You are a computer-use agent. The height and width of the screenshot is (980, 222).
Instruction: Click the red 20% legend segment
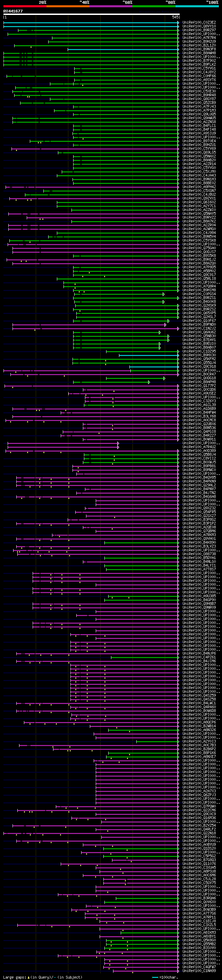point(25,6)
